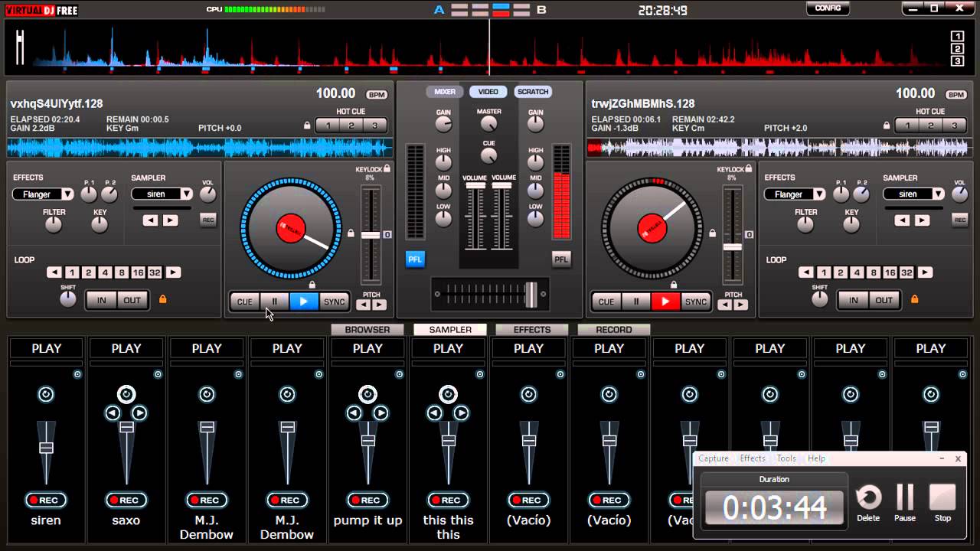Click right deck sampler REC button
The width and height of the screenshot is (980, 551).
pos(959,220)
